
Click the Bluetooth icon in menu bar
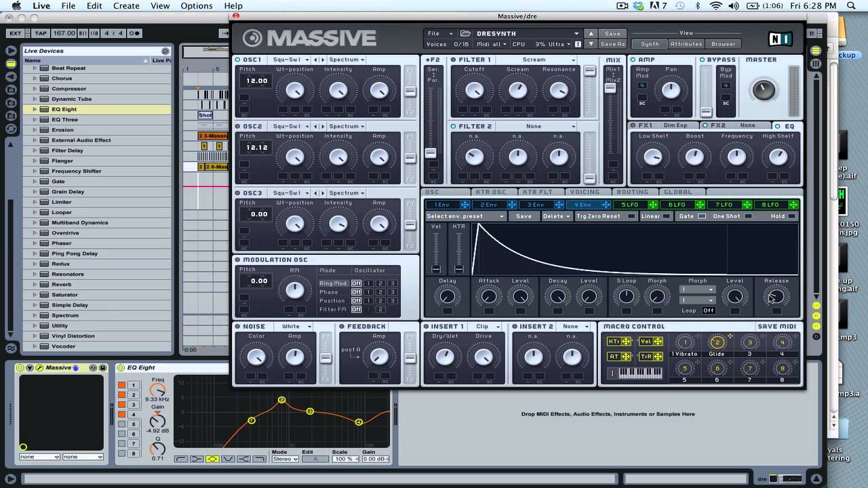(x=697, y=5)
